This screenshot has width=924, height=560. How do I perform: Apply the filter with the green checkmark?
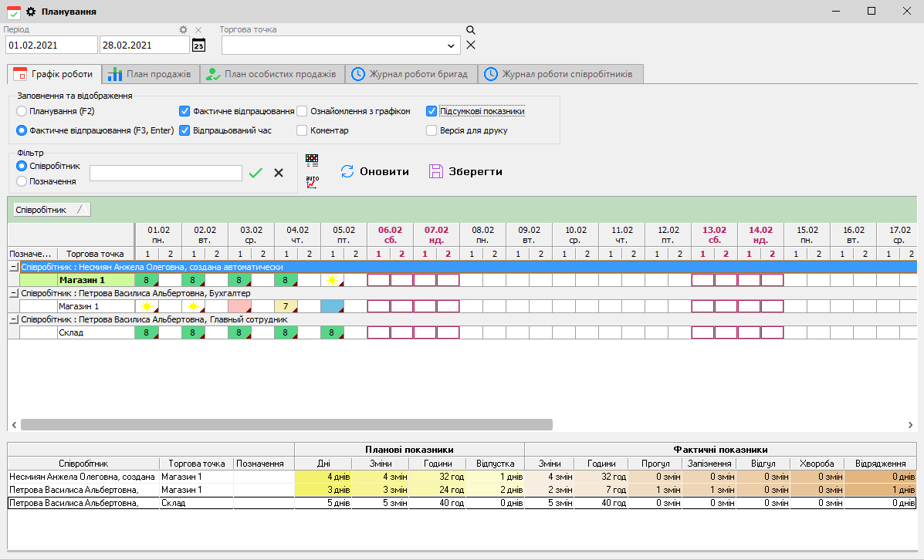[x=256, y=173]
